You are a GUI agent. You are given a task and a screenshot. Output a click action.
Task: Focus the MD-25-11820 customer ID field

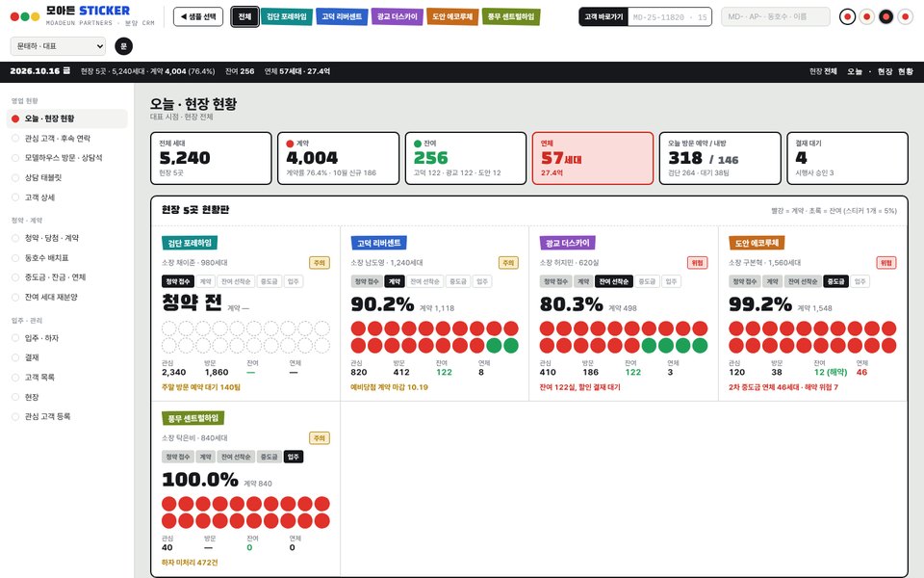(x=670, y=17)
